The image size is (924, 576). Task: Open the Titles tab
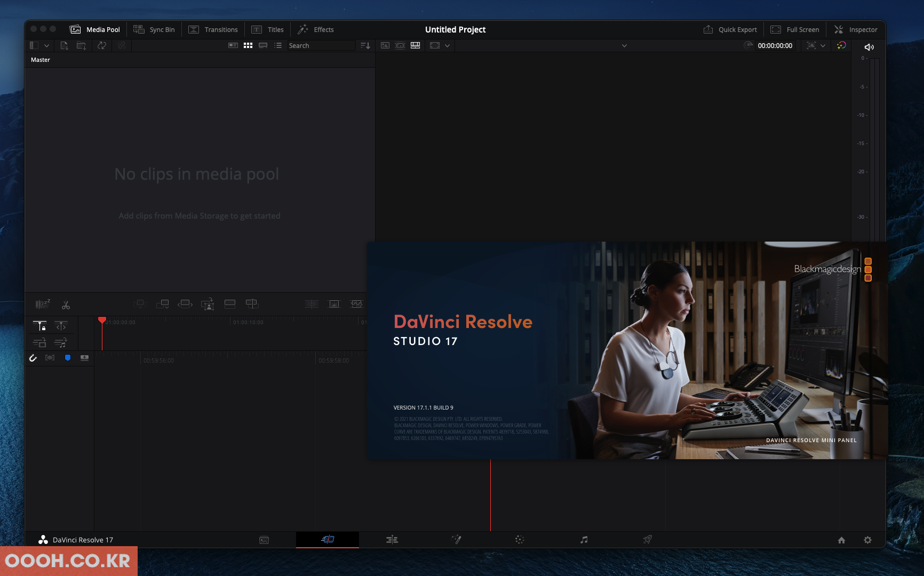268,30
